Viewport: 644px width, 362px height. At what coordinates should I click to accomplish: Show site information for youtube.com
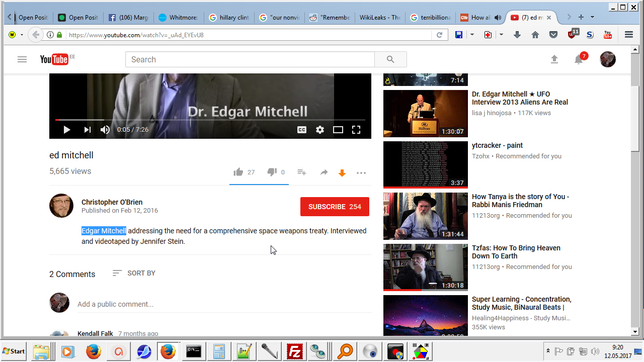click(50, 35)
